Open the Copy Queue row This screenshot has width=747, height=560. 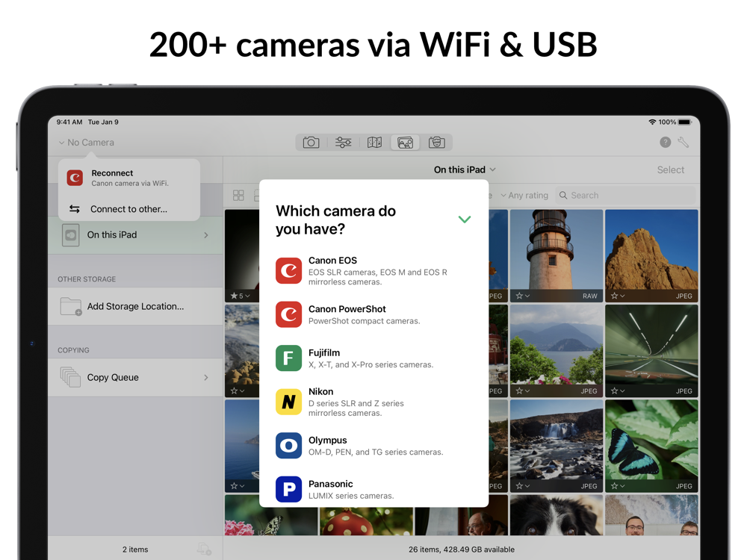pyautogui.click(x=135, y=377)
